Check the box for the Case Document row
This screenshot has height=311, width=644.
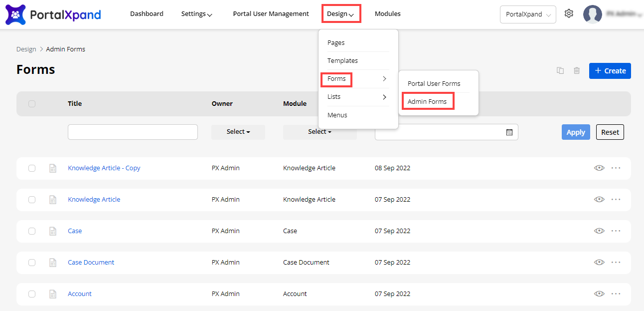(32, 263)
